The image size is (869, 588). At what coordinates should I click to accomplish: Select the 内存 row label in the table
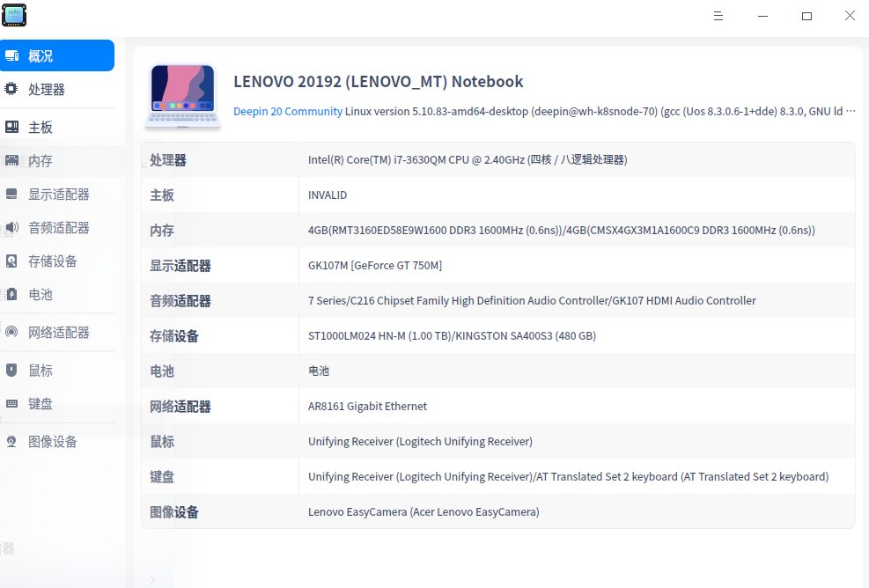162,230
